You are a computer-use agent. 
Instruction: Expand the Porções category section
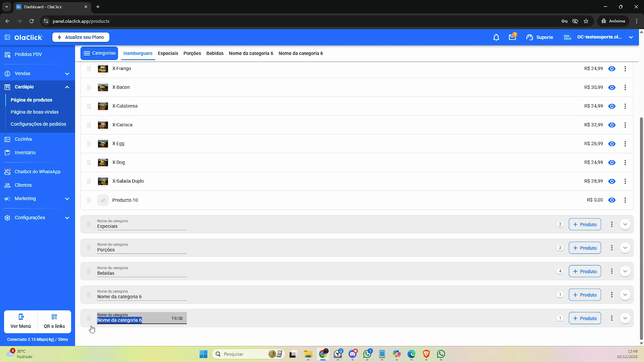point(625,248)
